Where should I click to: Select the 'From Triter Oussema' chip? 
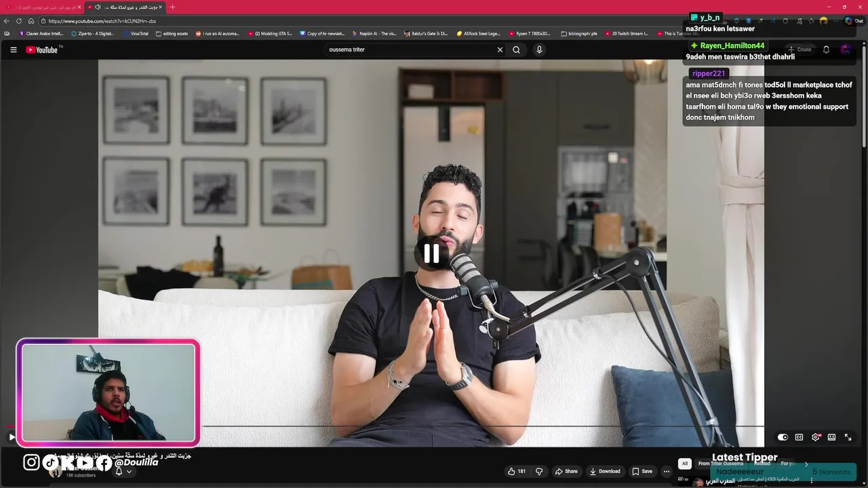click(720, 464)
